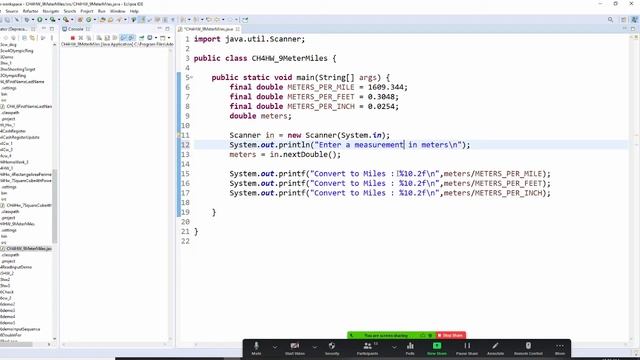This screenshot has width=640, height=360.
Task: Click the Terminate red square in Console
Action: (73, 38)
